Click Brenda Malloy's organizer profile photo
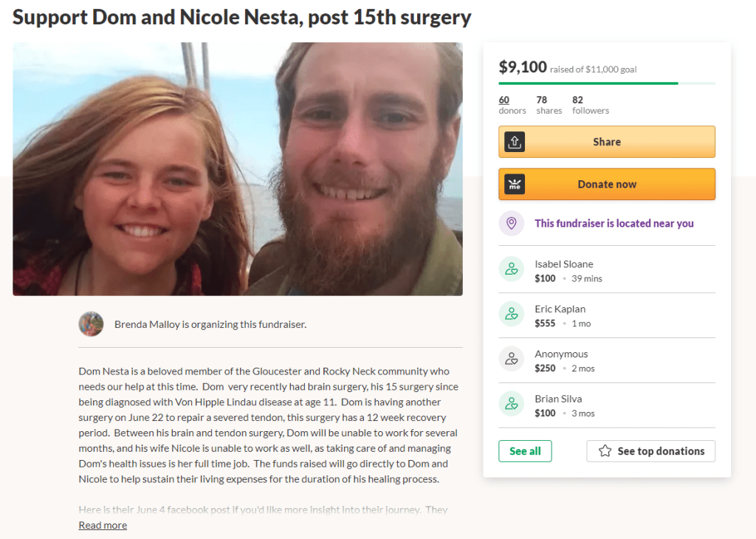This screenshot has height=539, width=756. coord(91,324)
